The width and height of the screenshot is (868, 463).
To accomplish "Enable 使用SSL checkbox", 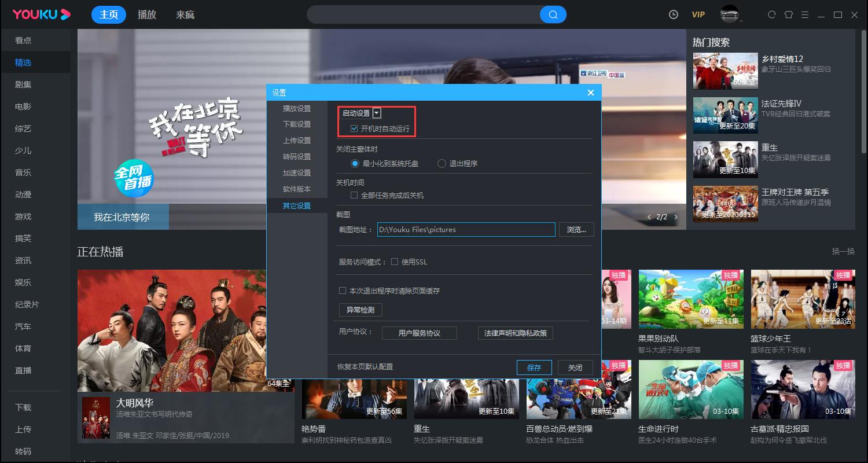I will tap(395, 262).
